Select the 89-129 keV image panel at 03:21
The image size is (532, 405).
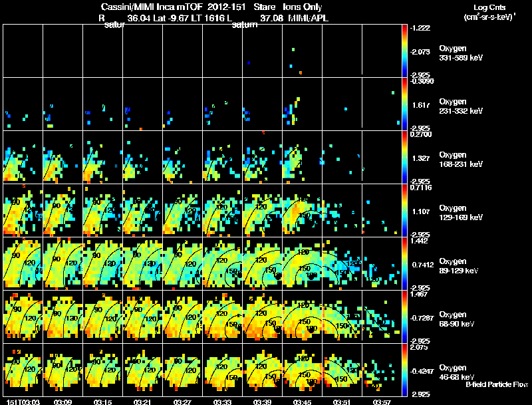pos(142,264)
